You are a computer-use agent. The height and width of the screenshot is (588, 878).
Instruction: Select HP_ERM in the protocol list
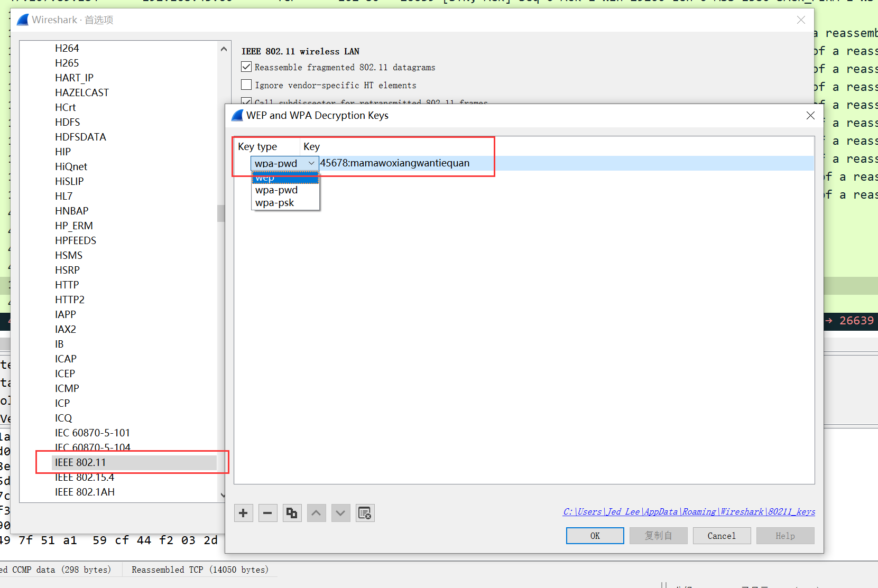pos(74,226)
